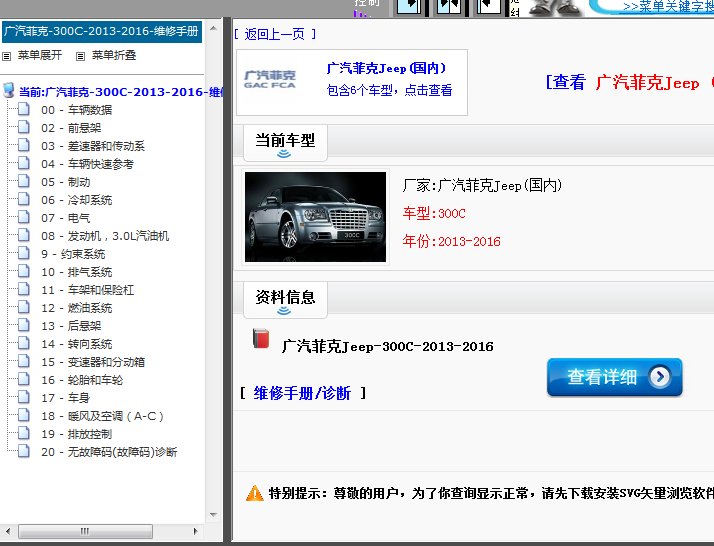Screen dimensions: 714x546
Task: Click the page icon beside 07 - 电气
Action: click(24, 217)
